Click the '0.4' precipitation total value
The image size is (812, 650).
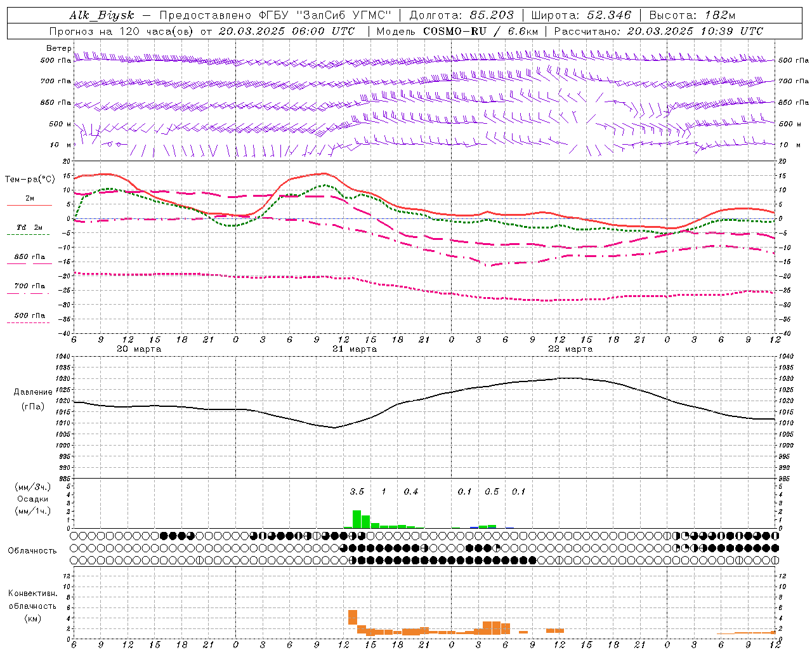coord(411,492)
